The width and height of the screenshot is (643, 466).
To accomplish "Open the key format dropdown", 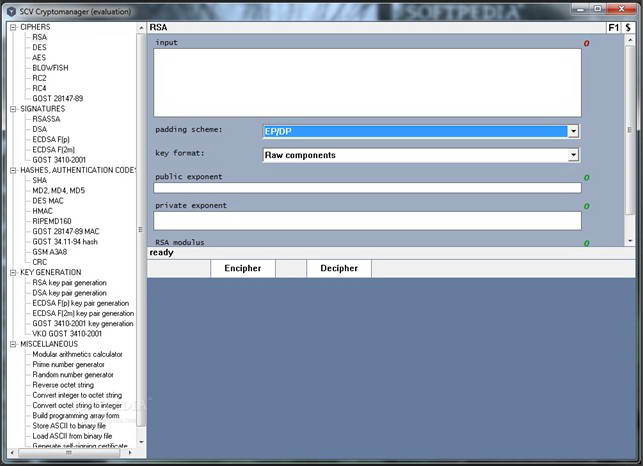I will [573, 155].
